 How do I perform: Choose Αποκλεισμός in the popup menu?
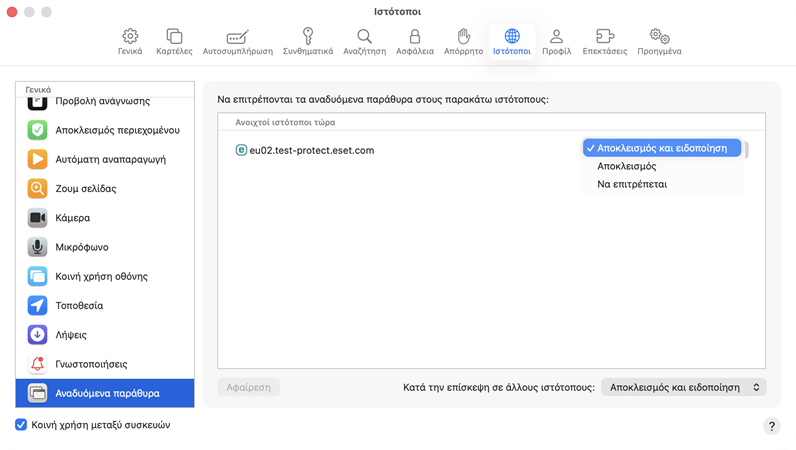627,166
